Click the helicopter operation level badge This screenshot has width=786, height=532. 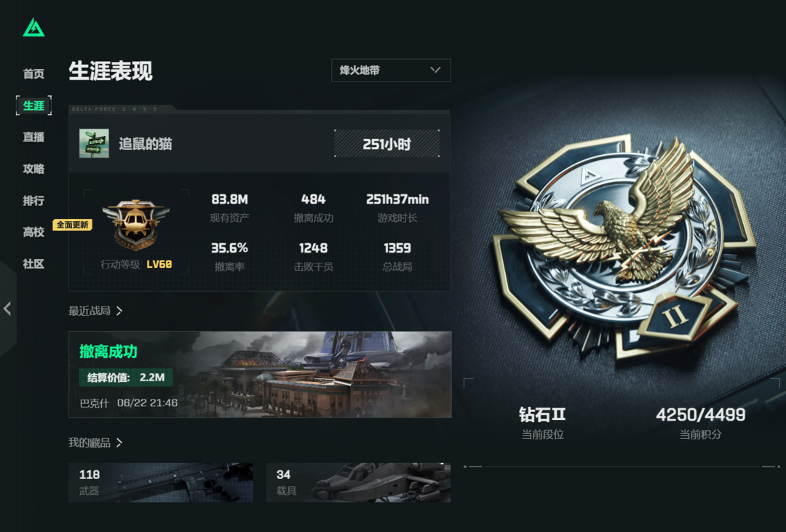coord(136,223)
